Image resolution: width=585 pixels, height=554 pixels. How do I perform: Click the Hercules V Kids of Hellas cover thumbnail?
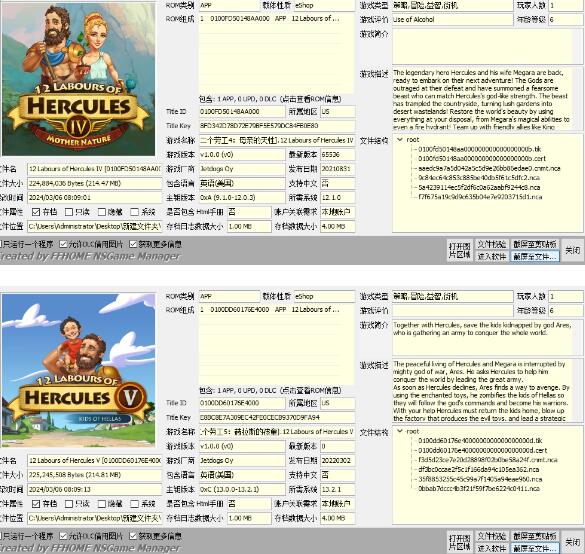pos(78,370)
